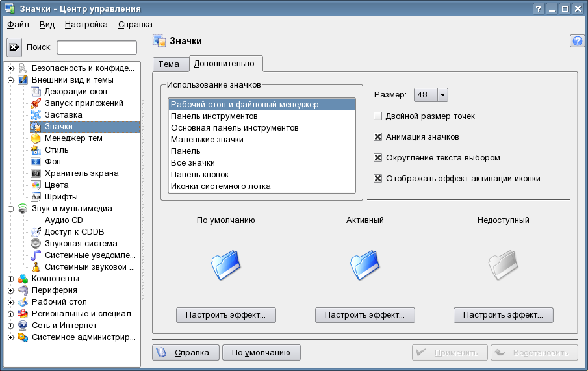Click the Поиск search input field

[97, 47]
